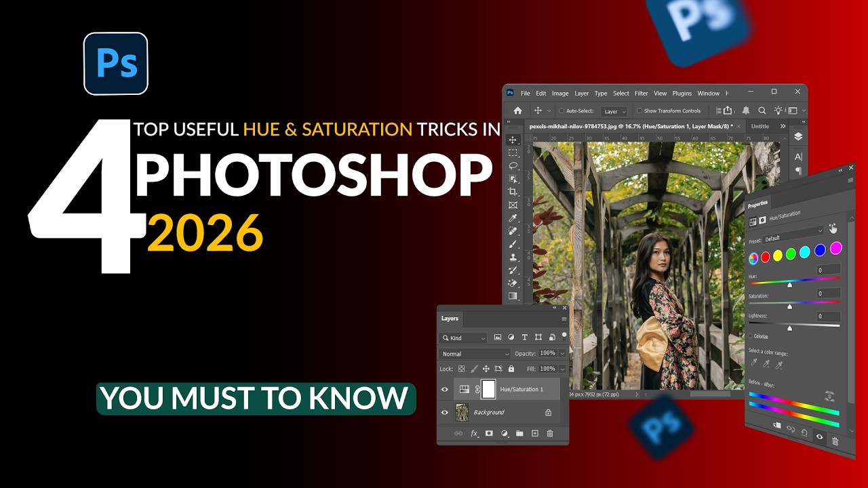Toggle adjustment visibility eye in Properties
Image resolution: width=868 pixels, height=488 pixels.
(819, 437)
